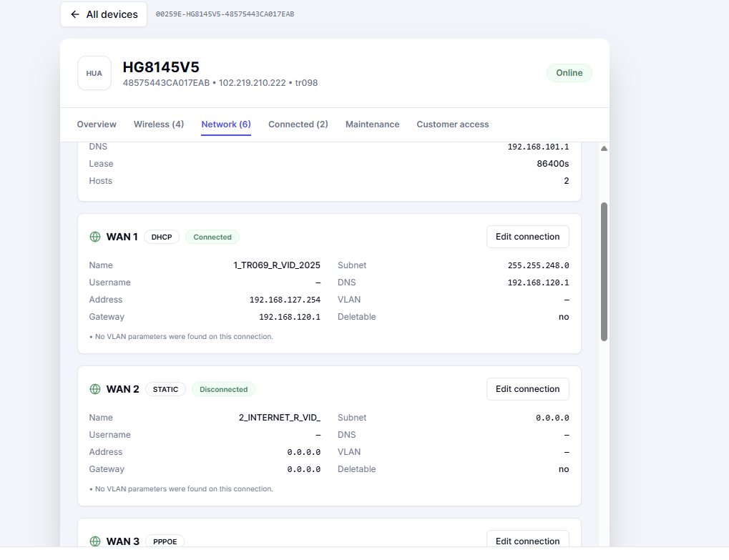Click the WAN 2 heading text
Viewport: 729px width, 560px height.
coord(123,390)
